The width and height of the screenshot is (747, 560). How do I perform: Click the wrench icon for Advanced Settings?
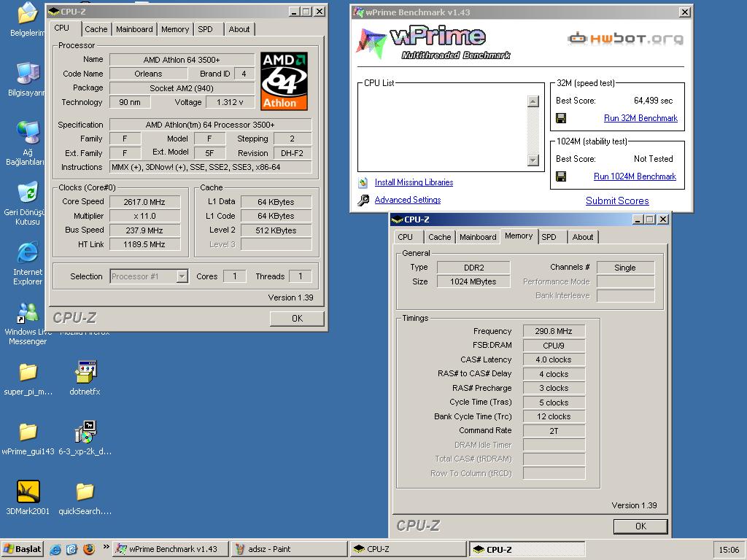363,200
